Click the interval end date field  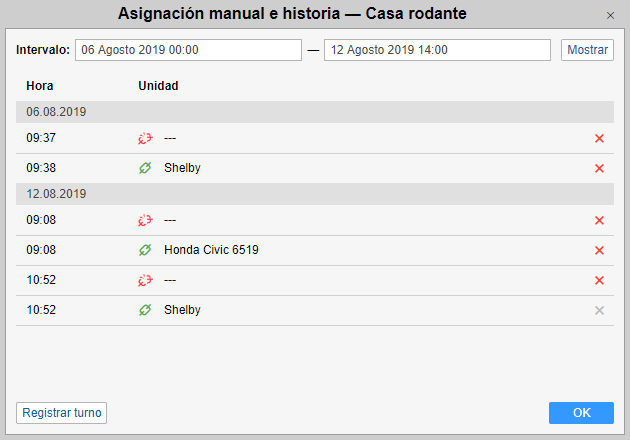point(437,50)
